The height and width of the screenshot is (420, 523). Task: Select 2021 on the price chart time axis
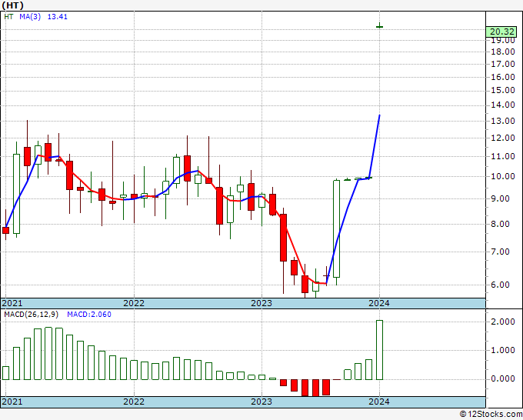12,303
